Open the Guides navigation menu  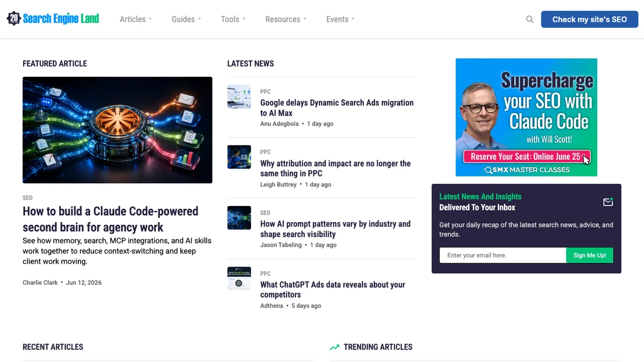[183, 19]
